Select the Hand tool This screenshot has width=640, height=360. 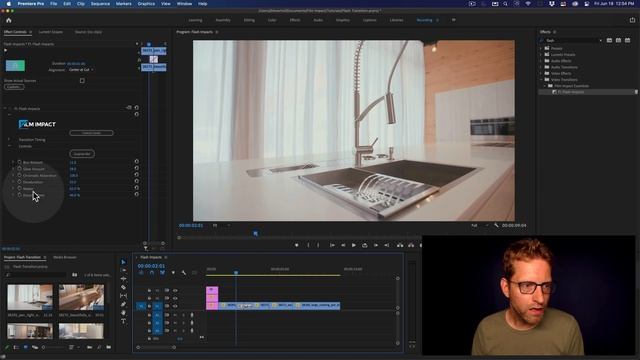tap(123, 313)
